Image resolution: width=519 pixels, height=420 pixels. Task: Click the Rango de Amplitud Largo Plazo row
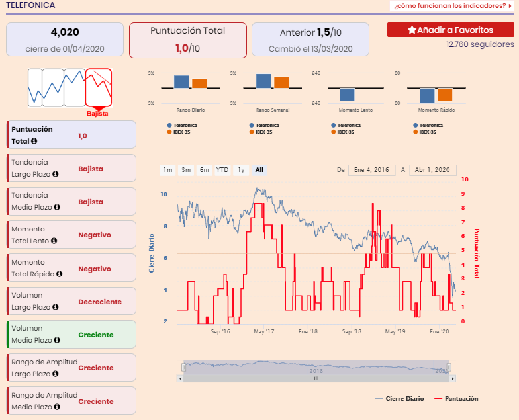71,368
